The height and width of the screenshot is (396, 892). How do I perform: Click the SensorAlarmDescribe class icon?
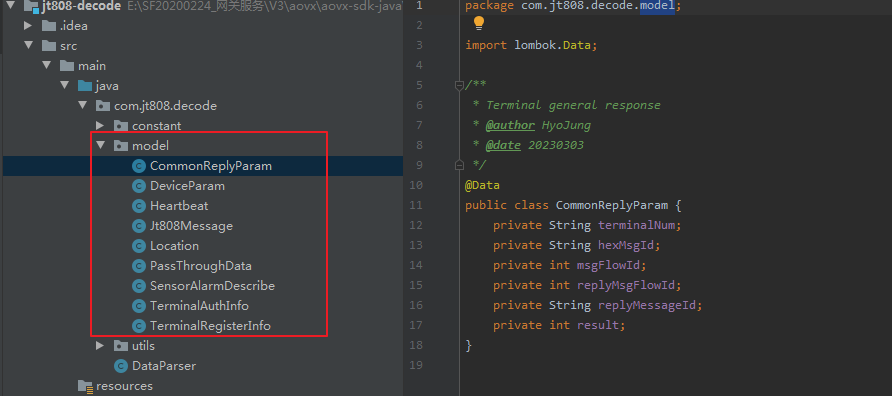[x=139, y=286]
